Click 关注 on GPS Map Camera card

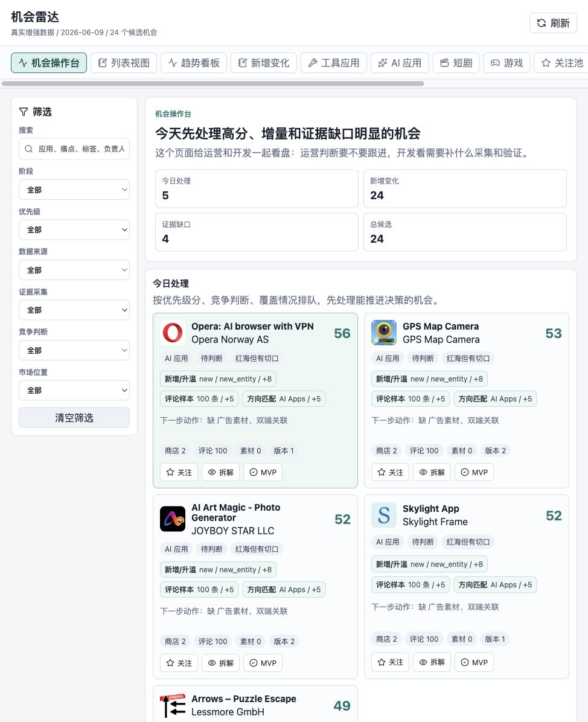click(x=391, y=472)
